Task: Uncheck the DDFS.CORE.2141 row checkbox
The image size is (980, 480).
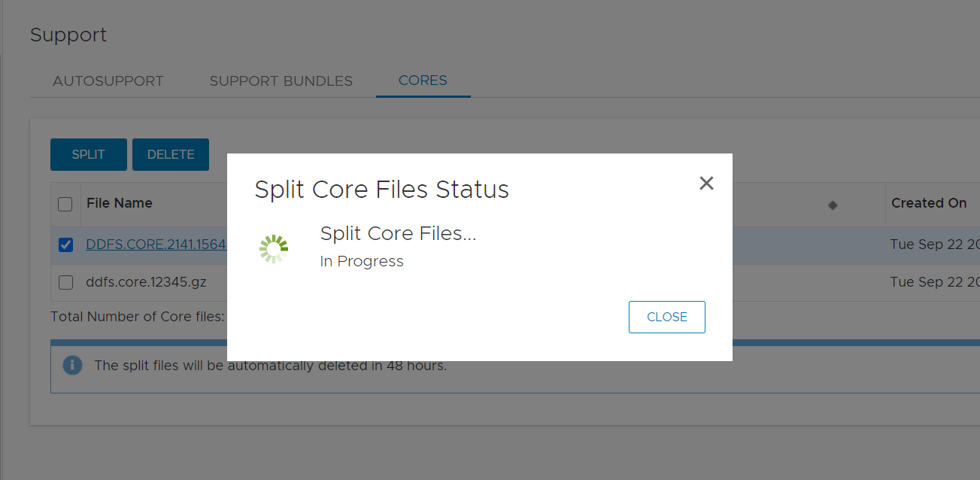Action: pos(65,245)
